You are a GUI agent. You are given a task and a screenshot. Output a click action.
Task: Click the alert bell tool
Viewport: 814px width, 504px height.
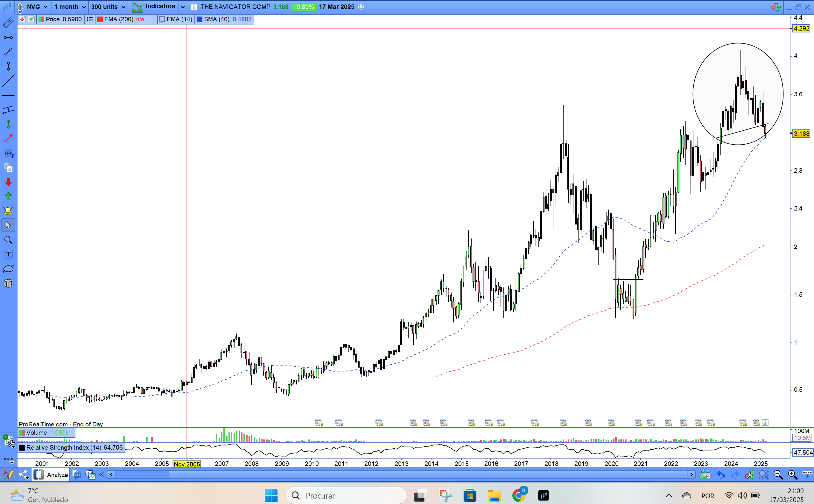tap(8, 211)
